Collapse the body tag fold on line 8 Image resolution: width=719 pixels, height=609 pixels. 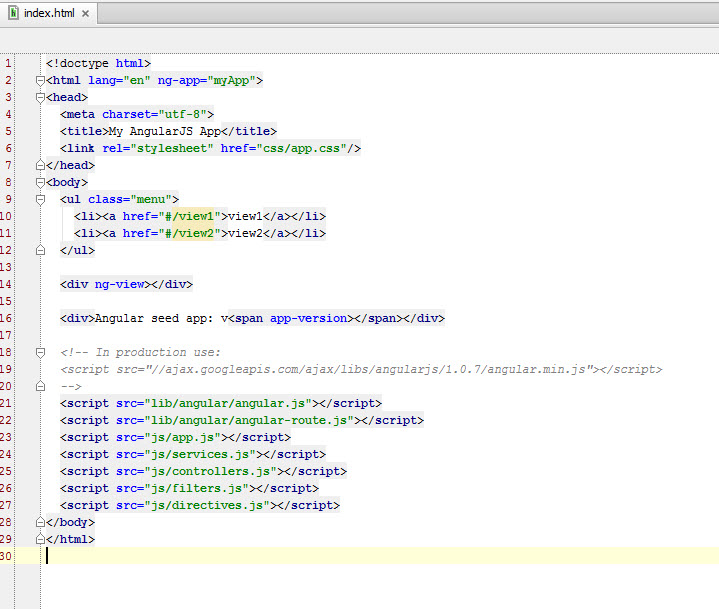pyautogui.click(x=40, y=183)
